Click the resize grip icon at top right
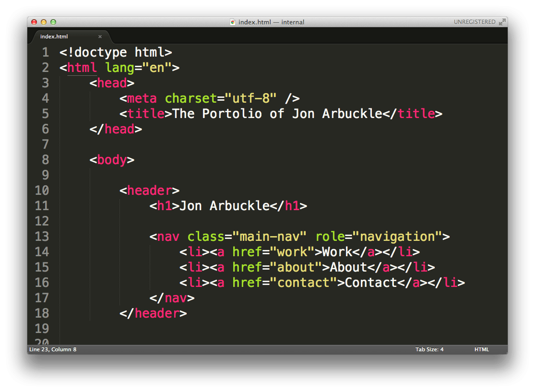The height and width of the screenshot is (392, 535). point(503,22)
